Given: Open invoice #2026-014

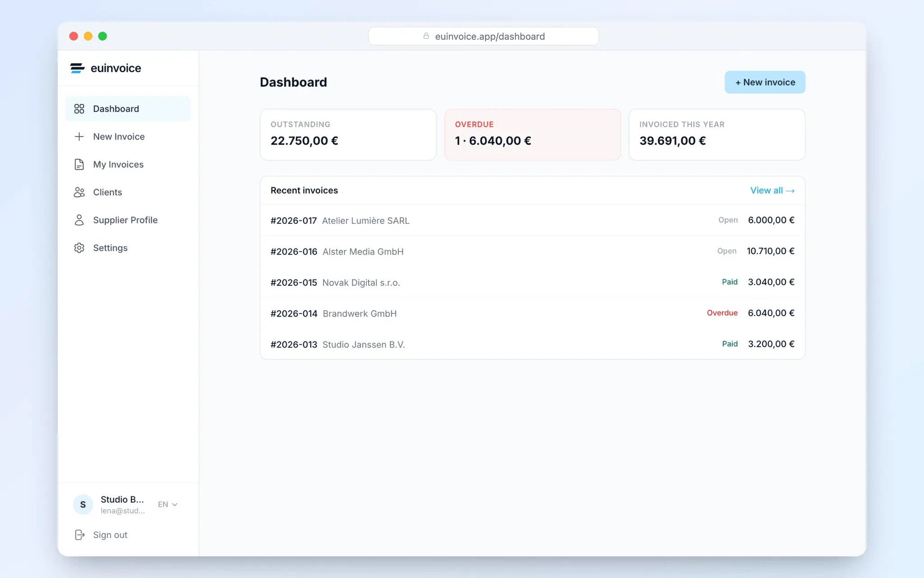Looking at the screenshot, I should 532,313.
